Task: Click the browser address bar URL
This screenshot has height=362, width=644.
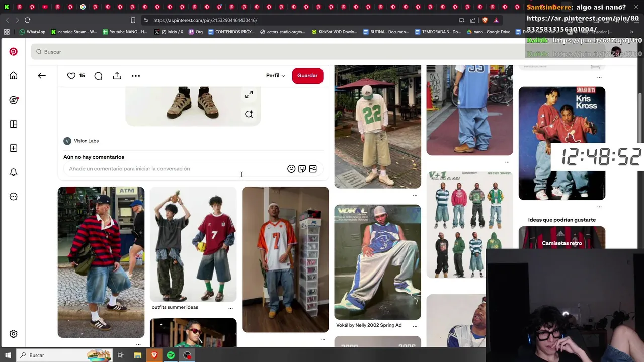Action: 205,20
